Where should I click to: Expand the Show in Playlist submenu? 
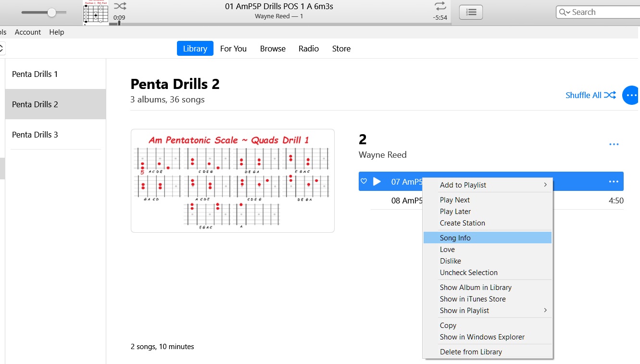464,310
